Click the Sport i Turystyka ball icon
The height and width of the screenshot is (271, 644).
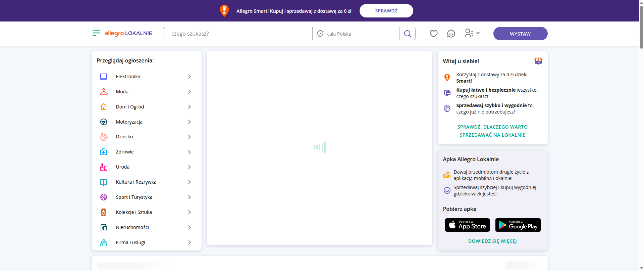click(104, 197)
